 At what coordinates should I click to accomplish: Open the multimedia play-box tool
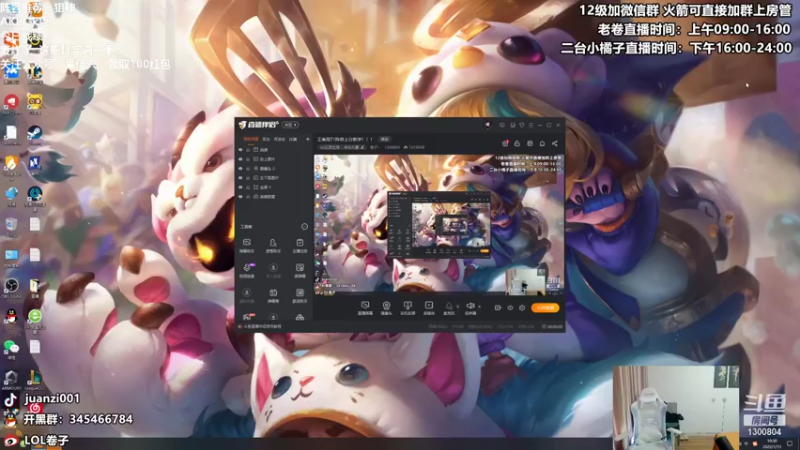coord(429,307)
